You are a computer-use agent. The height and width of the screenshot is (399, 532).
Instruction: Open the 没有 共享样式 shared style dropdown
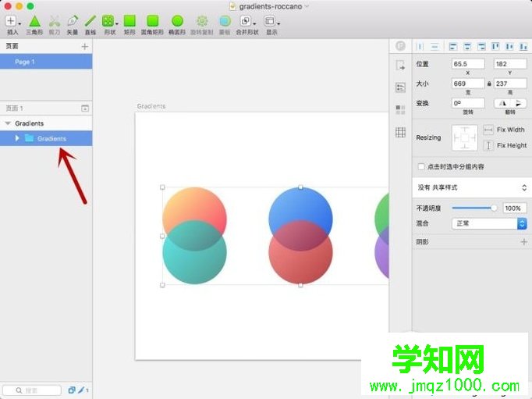[472, 187]
